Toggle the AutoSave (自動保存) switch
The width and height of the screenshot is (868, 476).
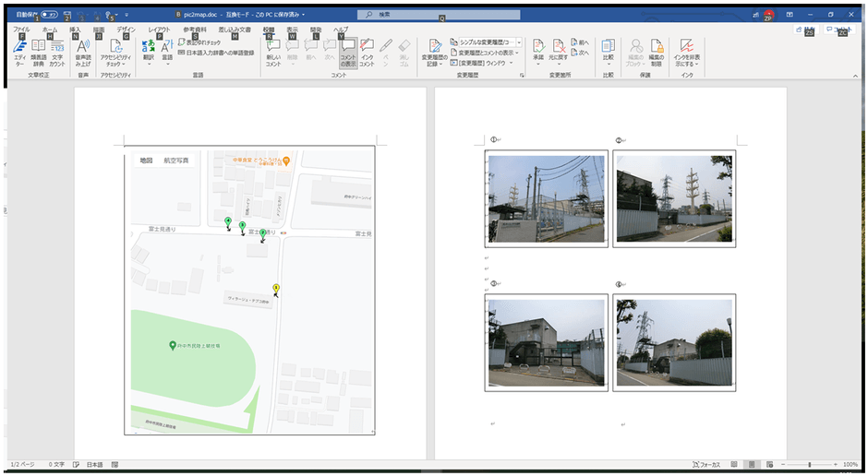[48, 15]
